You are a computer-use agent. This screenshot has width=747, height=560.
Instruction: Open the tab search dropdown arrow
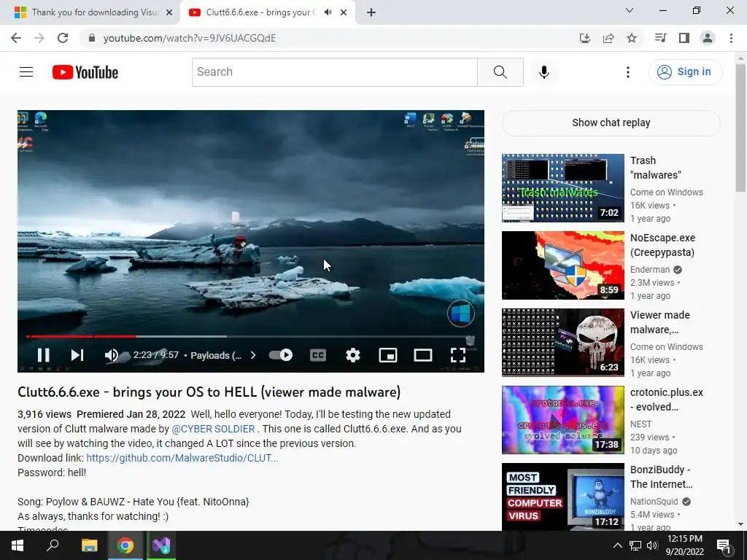630,10
